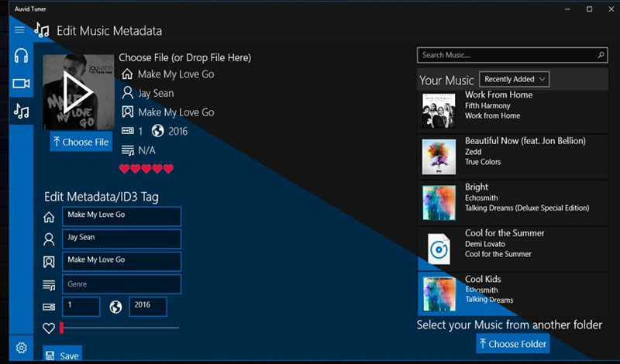This screenshot has height=364, width=620.
Task: Play the Make My Love Go cover
Action: [76, 93]
